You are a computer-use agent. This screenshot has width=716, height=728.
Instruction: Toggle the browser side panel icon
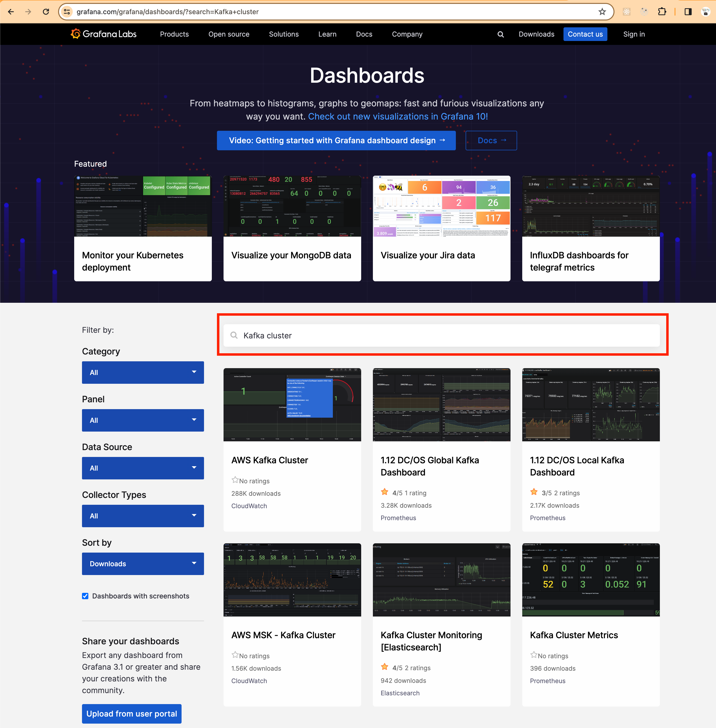click(x=688, y=12)
